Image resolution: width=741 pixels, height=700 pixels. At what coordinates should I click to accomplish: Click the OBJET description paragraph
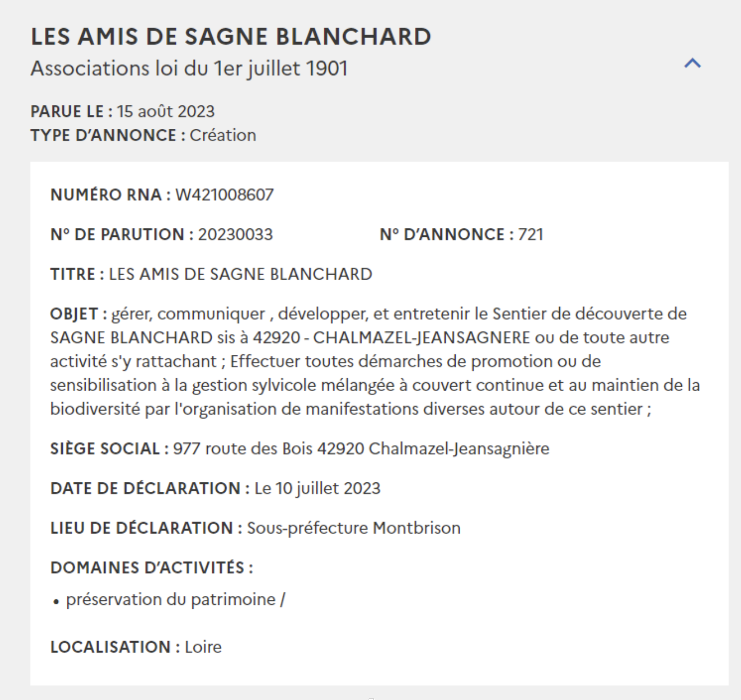click(375, 361)
